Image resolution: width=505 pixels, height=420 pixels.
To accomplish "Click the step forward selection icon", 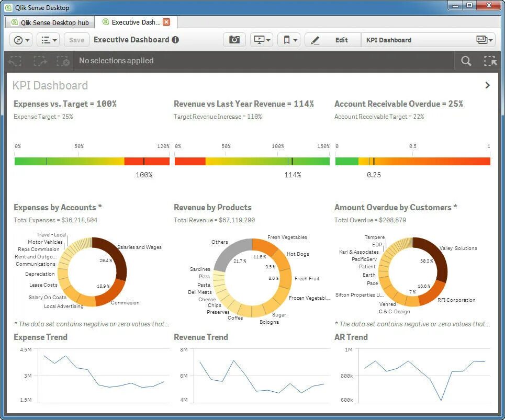I will 40,61.
